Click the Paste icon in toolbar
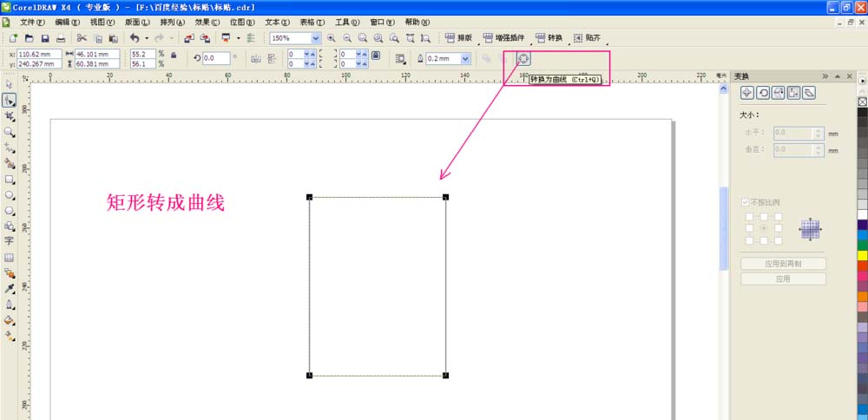The width and height of the screenshot is (868, 420). pos(114,38)
